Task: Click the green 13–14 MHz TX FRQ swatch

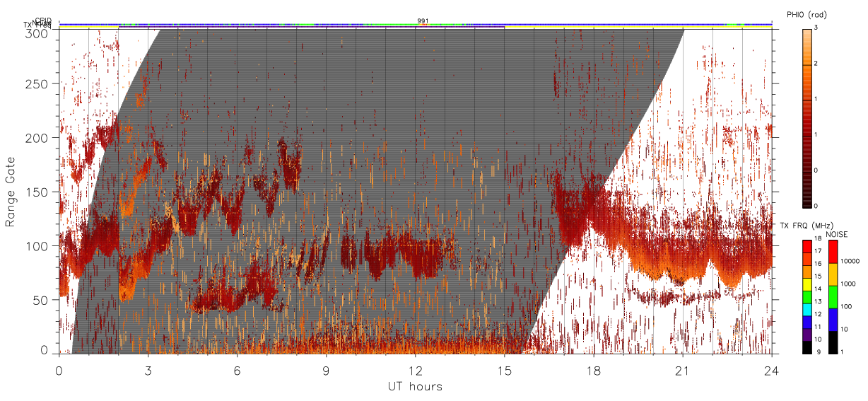Action: 807,297
